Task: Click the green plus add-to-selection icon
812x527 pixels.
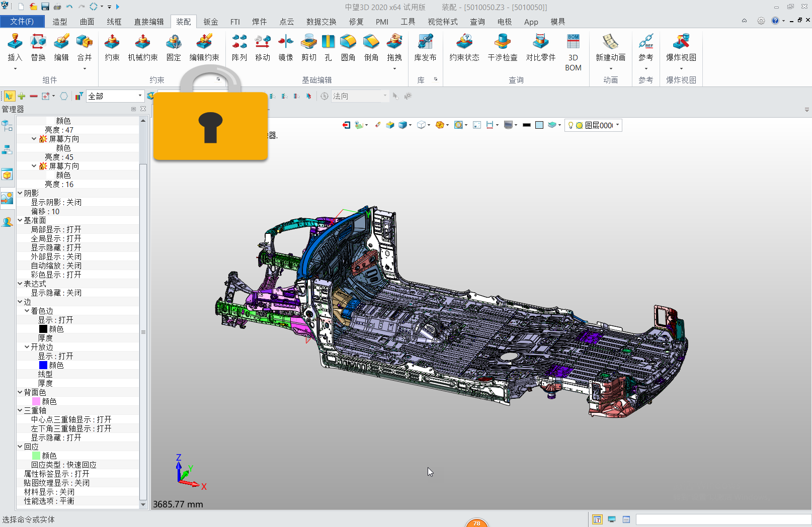Action: coord(22,96)
